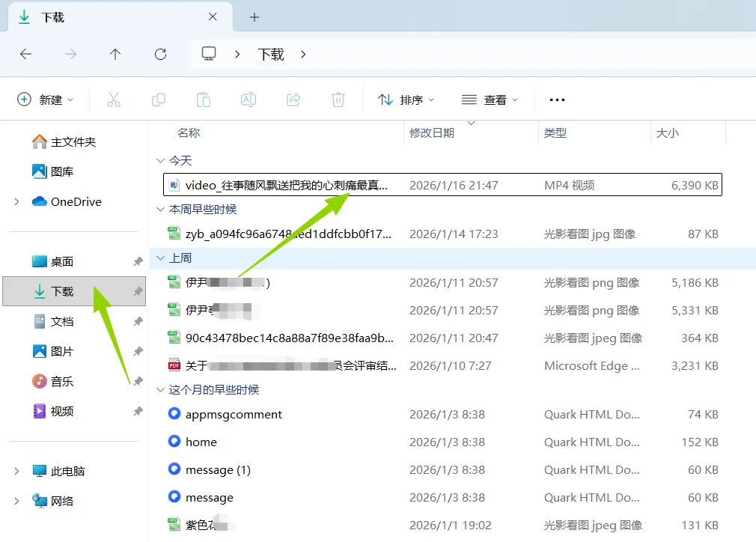
Task: Select the 5,331 KB png file row
Action: pyautogui.click(x=442, y=310)
